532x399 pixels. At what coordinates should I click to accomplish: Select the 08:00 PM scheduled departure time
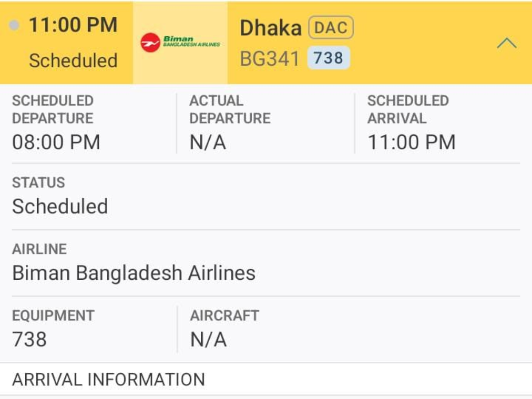(56, 142)
